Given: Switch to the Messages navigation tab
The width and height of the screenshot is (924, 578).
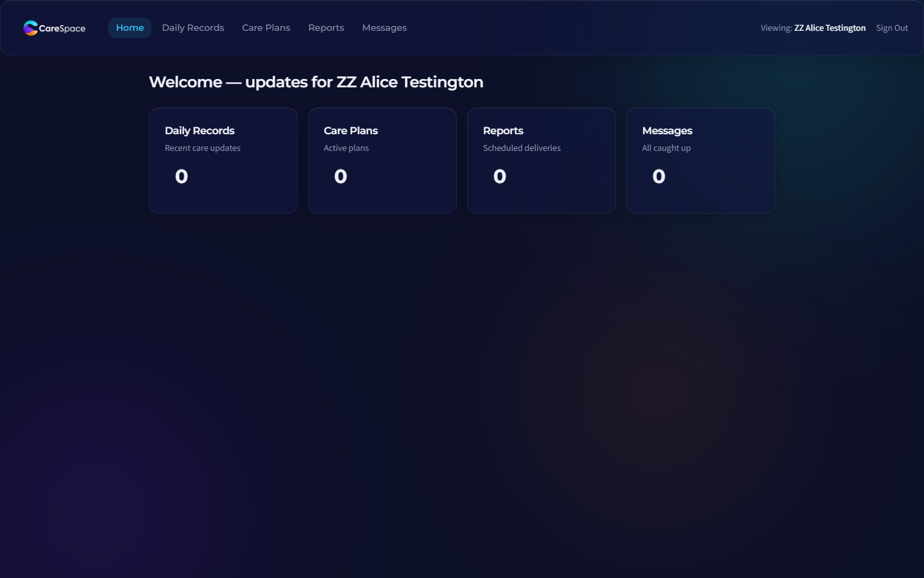Looking at the screenshot, I should (x=384, y=28).
